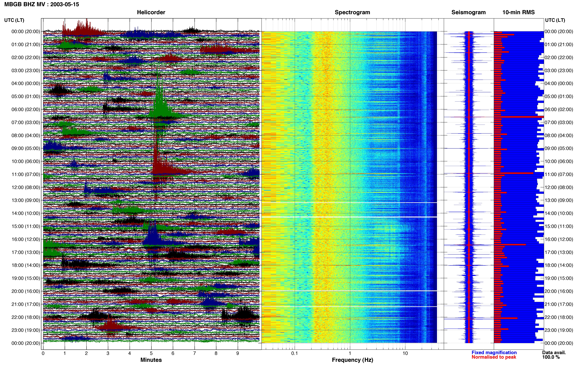Click the 'Minutes' x-axis label
The width and height of the screenshot is (588, 368).
click(151, 360)
